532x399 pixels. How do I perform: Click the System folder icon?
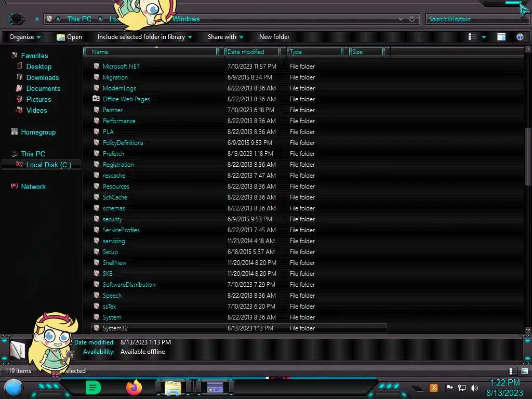point(96,317)
